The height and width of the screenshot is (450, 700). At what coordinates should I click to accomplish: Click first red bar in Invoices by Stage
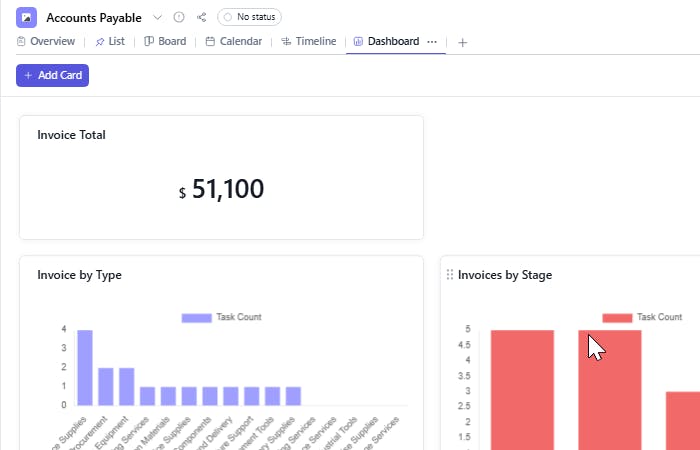pyautogui.click(x=522, y=390)
